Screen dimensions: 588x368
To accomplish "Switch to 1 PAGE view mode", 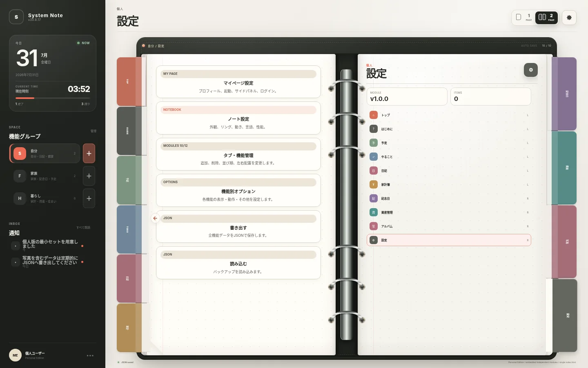I will 523,17.
